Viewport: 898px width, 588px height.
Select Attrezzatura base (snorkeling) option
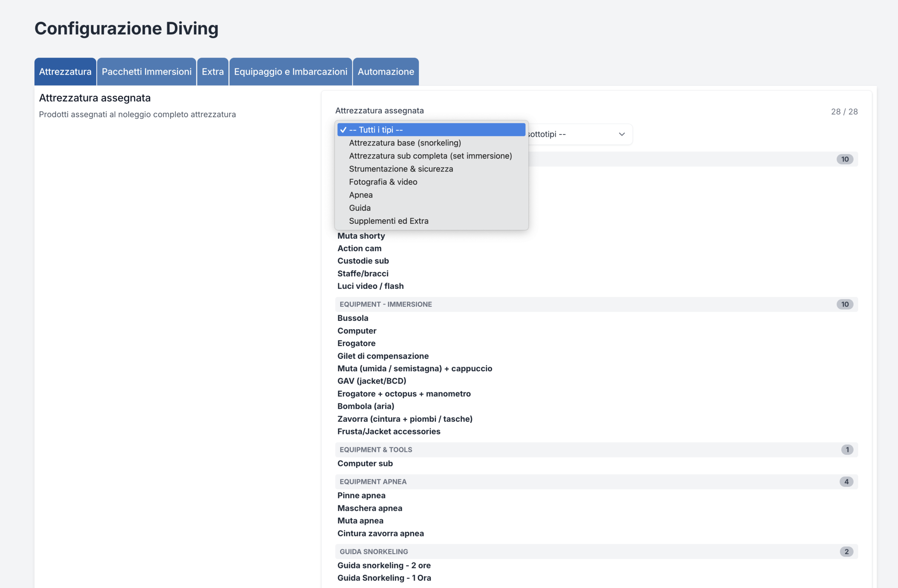coord(405,143)
